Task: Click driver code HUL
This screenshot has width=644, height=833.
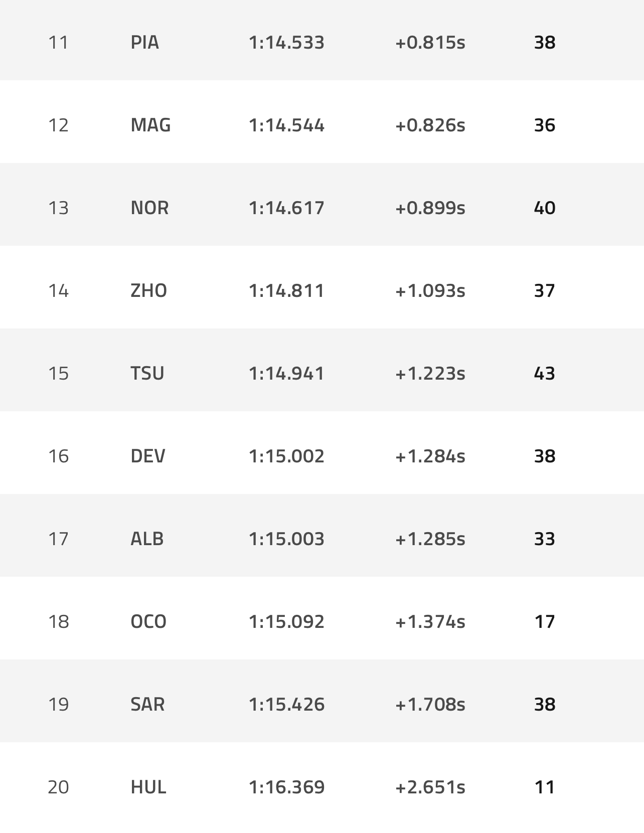Action: 148,787
